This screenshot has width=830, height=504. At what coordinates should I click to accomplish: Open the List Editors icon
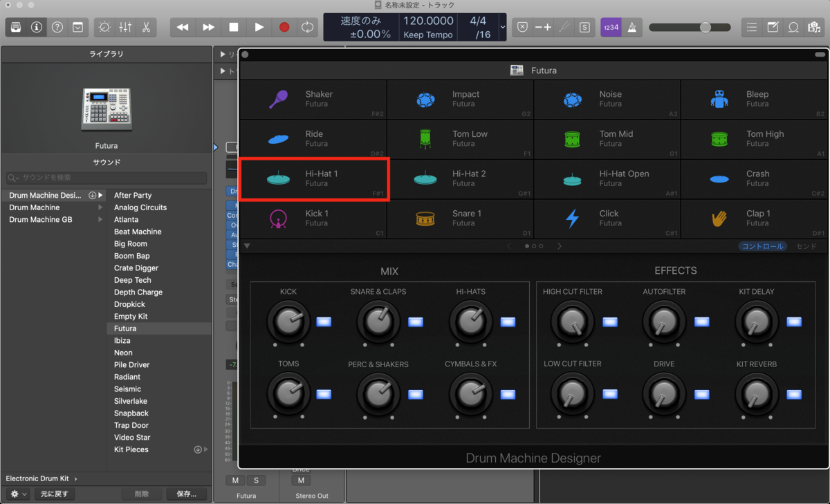(x=752, y=28)
